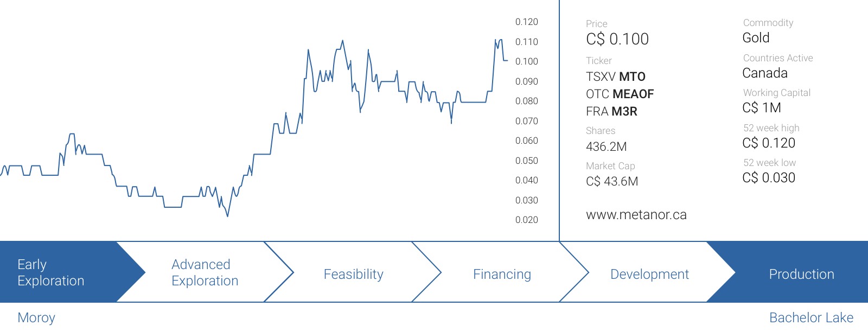This screenshot has height=332, width=868.
Task: Open the Moroy project label
Action: click(x=36, y=317)
